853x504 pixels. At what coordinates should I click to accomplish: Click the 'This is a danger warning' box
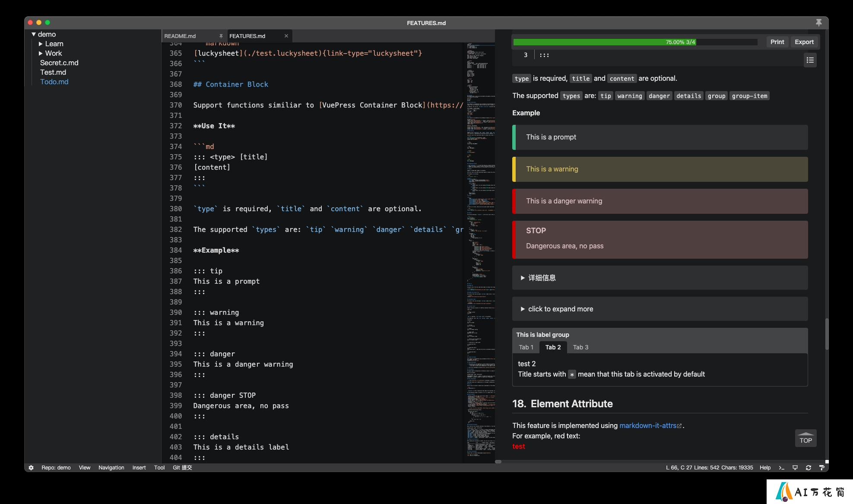point(660,201)
